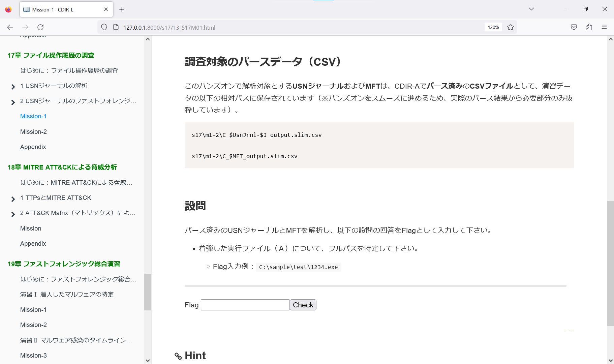Viewport: 614px width, 364px height.
Task: Open 演習 I 潜入したマルウェアの特定 page
Action: 67,294
